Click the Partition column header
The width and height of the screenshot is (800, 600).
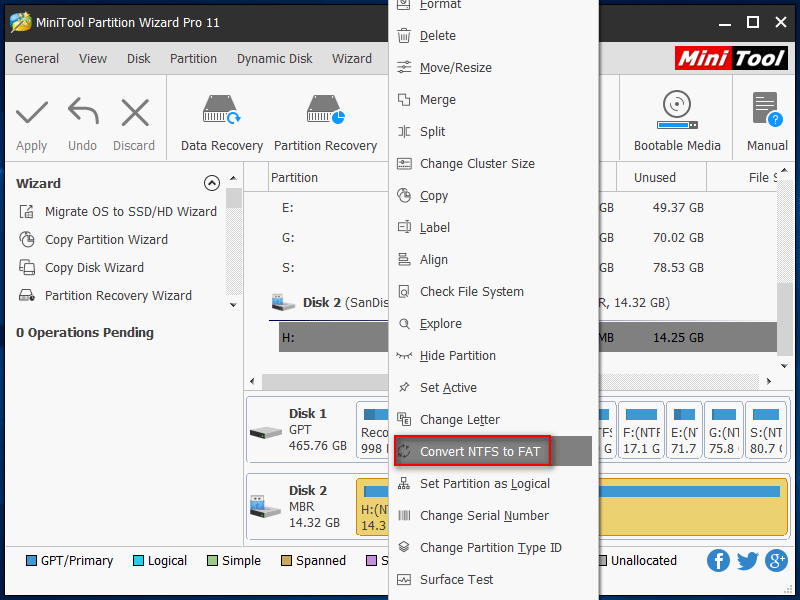pyautogui.click(x=294, y=178)
